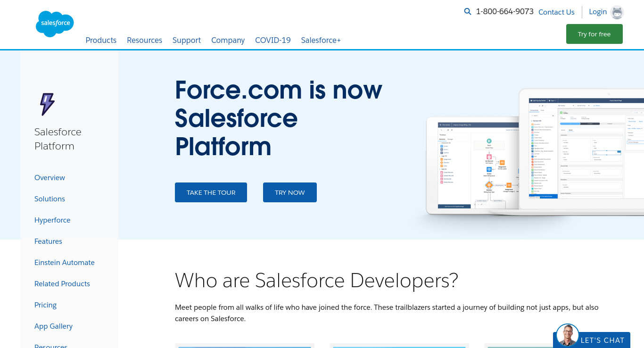Open the Products menu
This screenshot has width=644, height=348.
(x=101, y=40)
